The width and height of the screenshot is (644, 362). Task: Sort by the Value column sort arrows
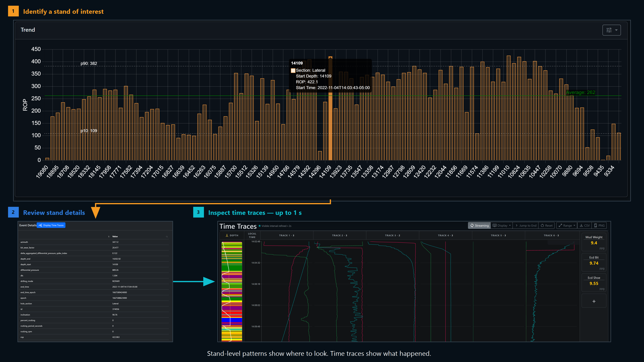pos(167,237)
